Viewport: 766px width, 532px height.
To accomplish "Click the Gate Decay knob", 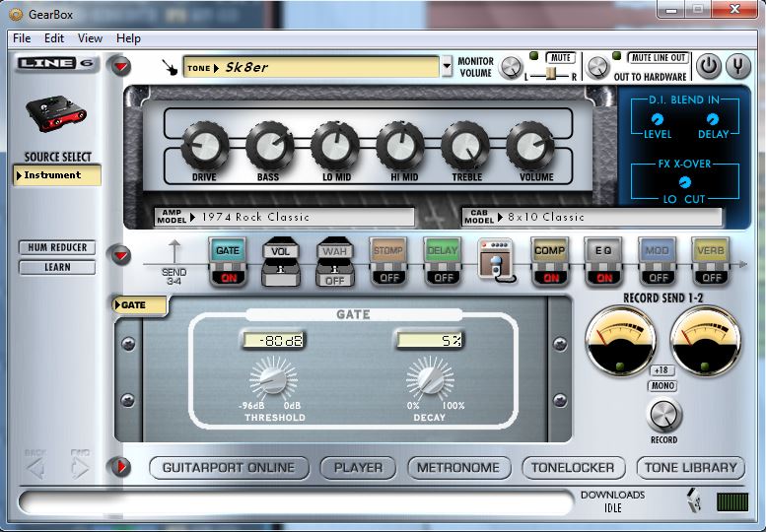I will coord(430,378).
